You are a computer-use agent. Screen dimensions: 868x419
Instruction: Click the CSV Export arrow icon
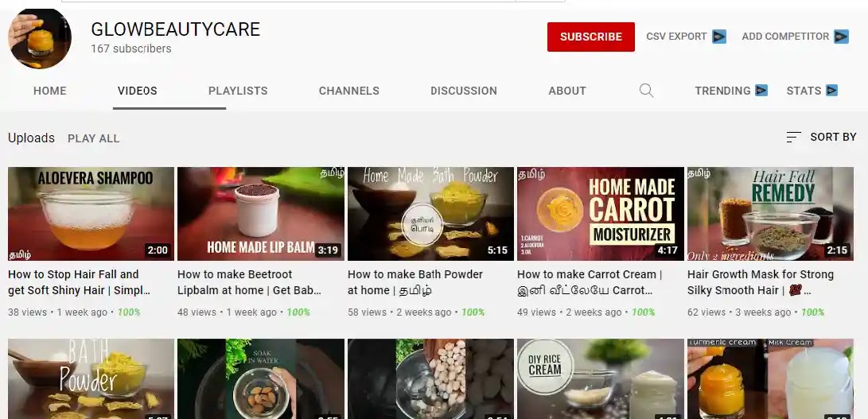[719, 37]
